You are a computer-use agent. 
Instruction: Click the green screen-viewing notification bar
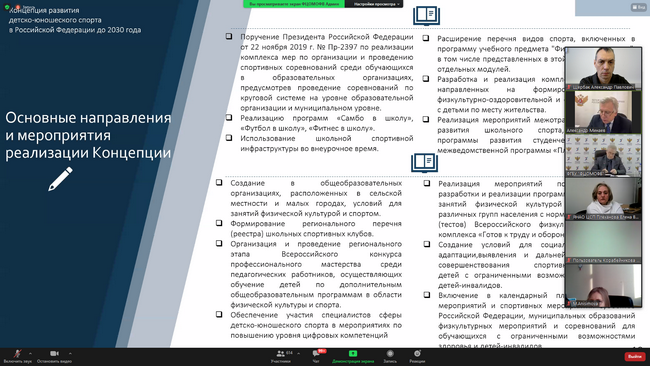tap(294, 4)
